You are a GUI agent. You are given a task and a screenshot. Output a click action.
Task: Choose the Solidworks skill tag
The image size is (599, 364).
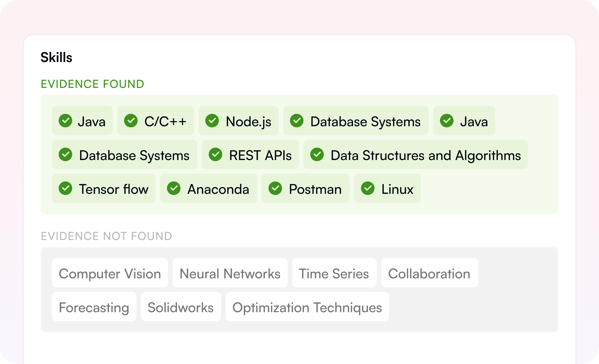point(181,307)
